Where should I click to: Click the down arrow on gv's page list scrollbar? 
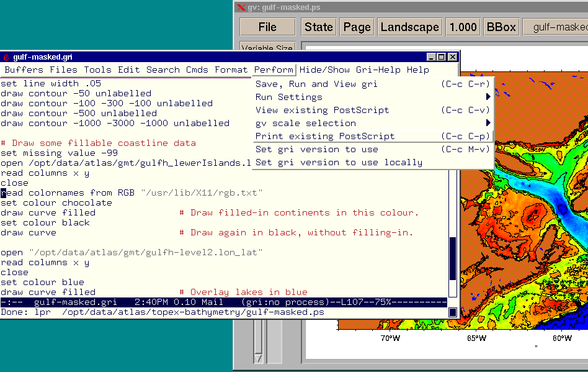pos(259,358)
